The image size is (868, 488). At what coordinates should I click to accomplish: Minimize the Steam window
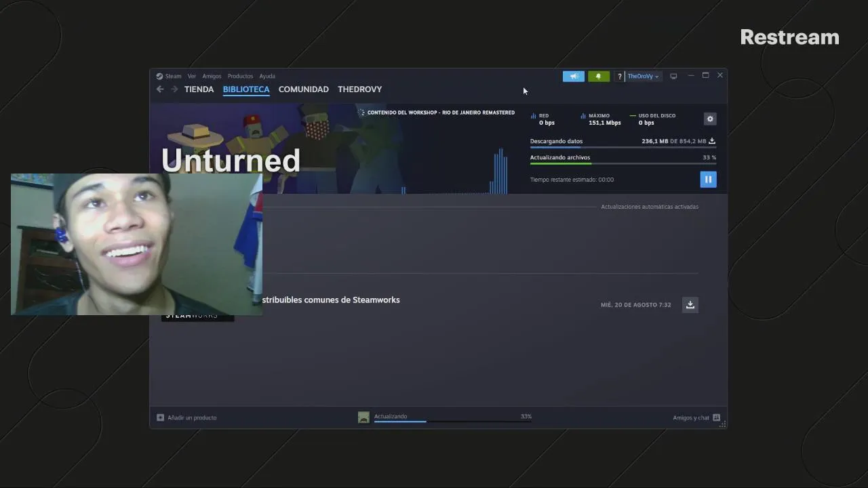click(691, 75)
